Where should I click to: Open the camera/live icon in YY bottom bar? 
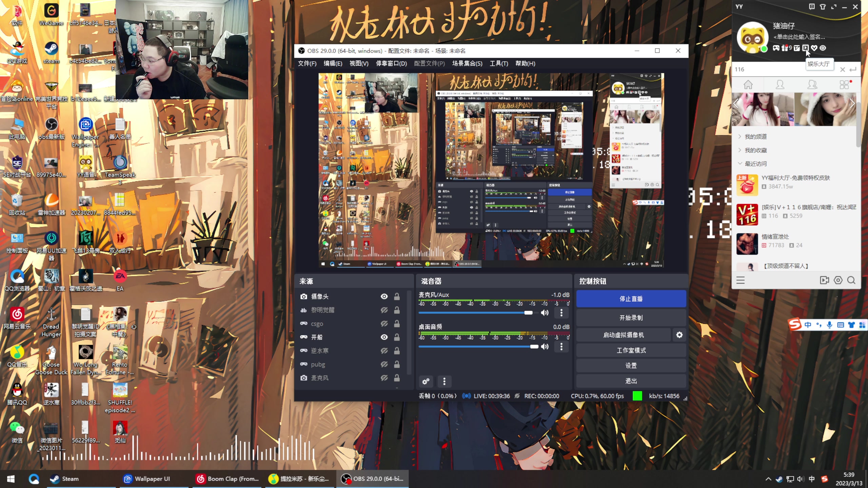click(x=825, y=280)
